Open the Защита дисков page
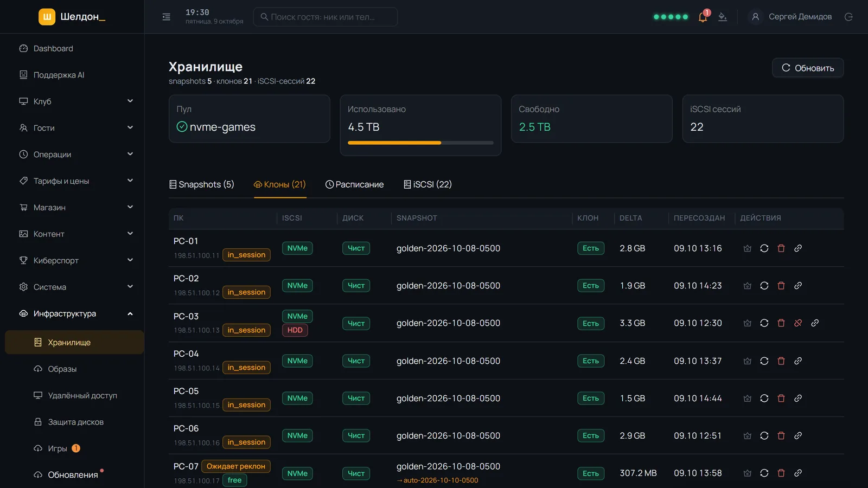 pos(75,422)
